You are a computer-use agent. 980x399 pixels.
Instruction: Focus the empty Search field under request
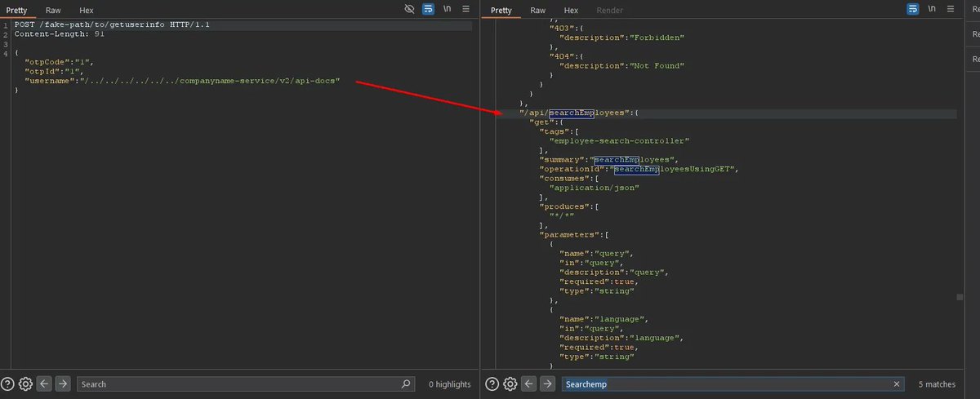click(x=246, y=383)
